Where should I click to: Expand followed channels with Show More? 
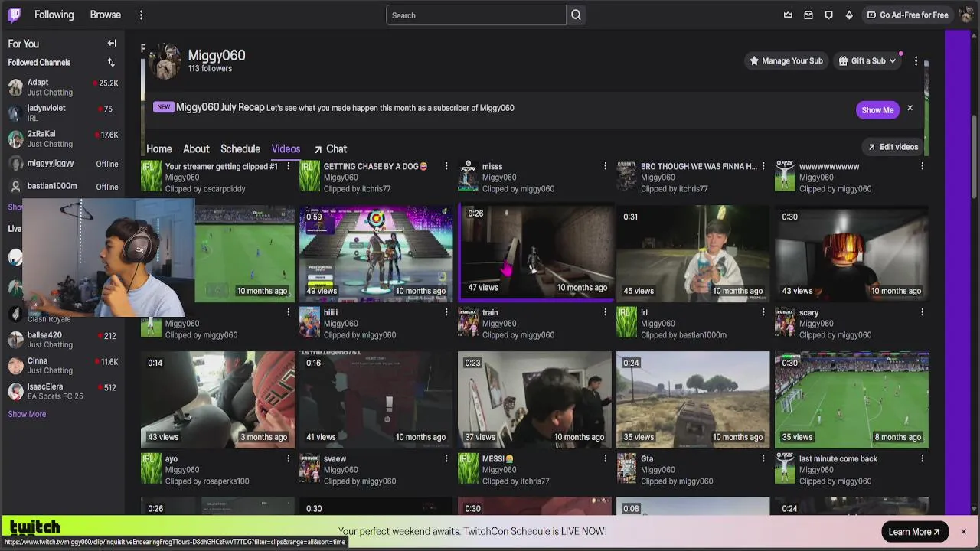(x=27, y=414)
